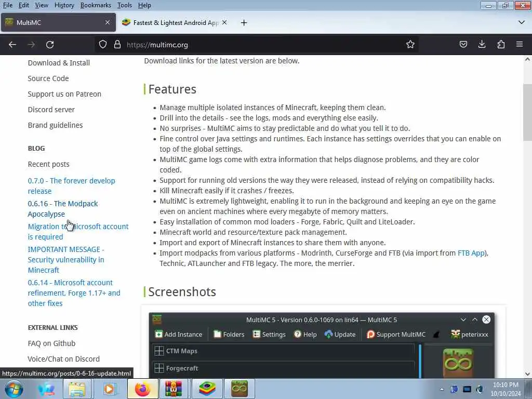Open the Migration to Microsoft account post
The image size is (532, 399).
pyautogui.click(x=78, y=231)
